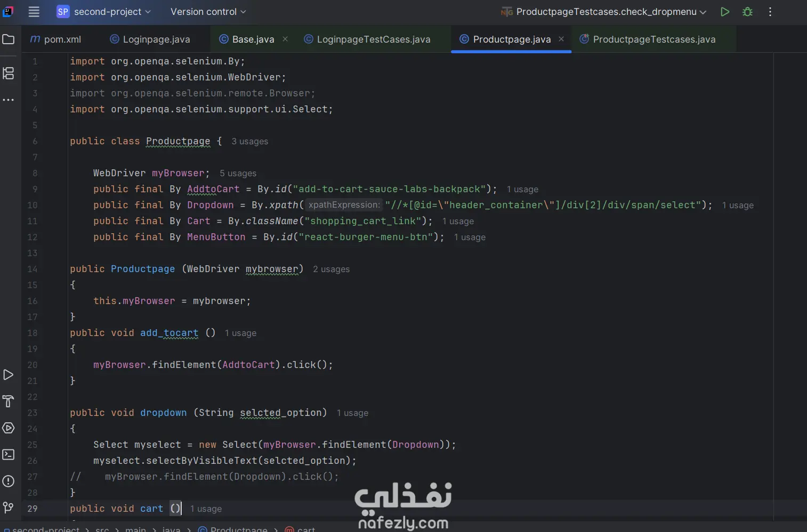Open the Version control dropdown
Image resolution: width=807 pixels, height=532 pixels.
click(208, 12)
